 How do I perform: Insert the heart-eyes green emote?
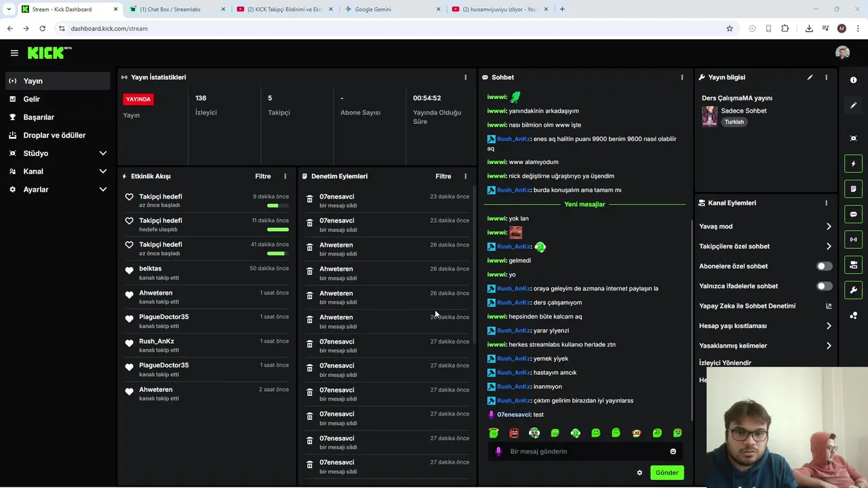pos(677,433)
